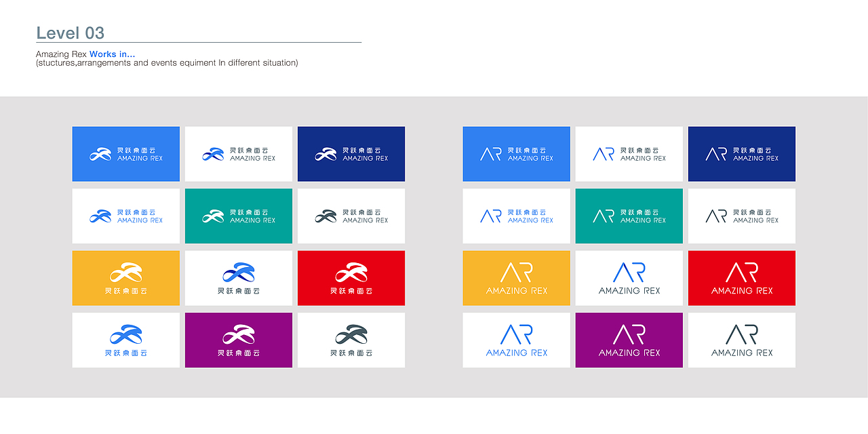Select white card with horizontal dark gray ribbon logo
This screenshot has width=868, height=434.
[x=351, y=216]
